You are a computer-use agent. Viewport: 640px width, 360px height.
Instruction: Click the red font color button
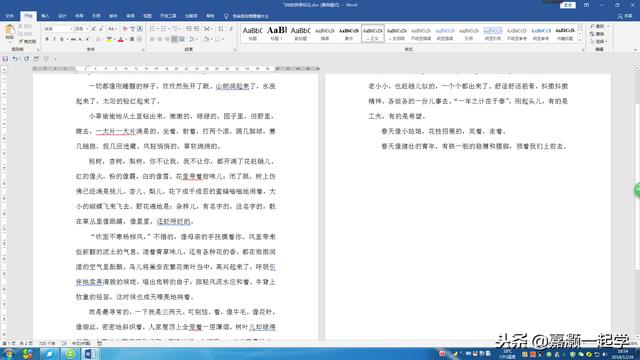[120, 39]
